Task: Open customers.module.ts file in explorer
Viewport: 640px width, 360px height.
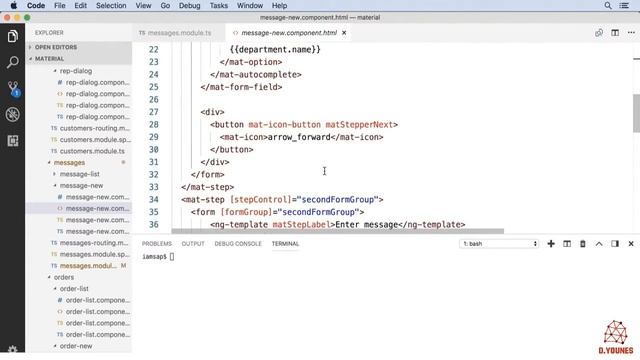Action: [x=79, y=151]
